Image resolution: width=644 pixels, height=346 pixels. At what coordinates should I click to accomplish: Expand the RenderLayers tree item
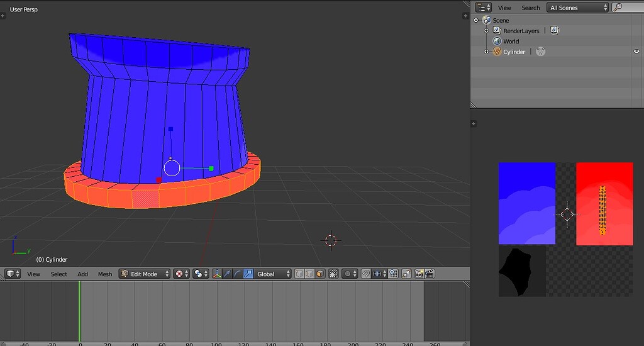[486, 31]
